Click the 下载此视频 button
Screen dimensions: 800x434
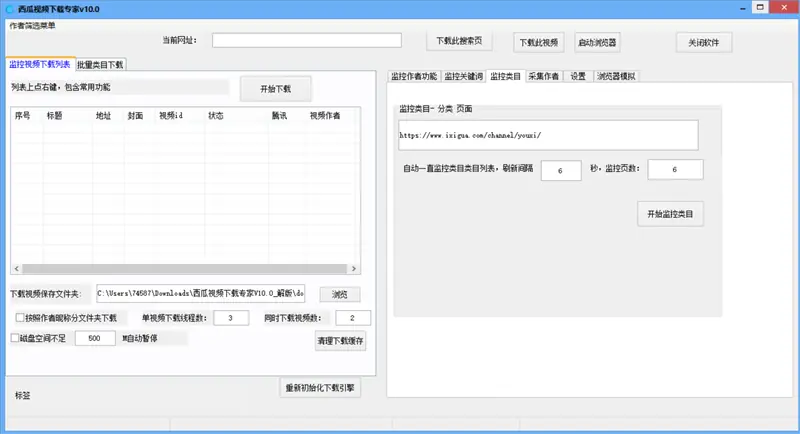538,42
